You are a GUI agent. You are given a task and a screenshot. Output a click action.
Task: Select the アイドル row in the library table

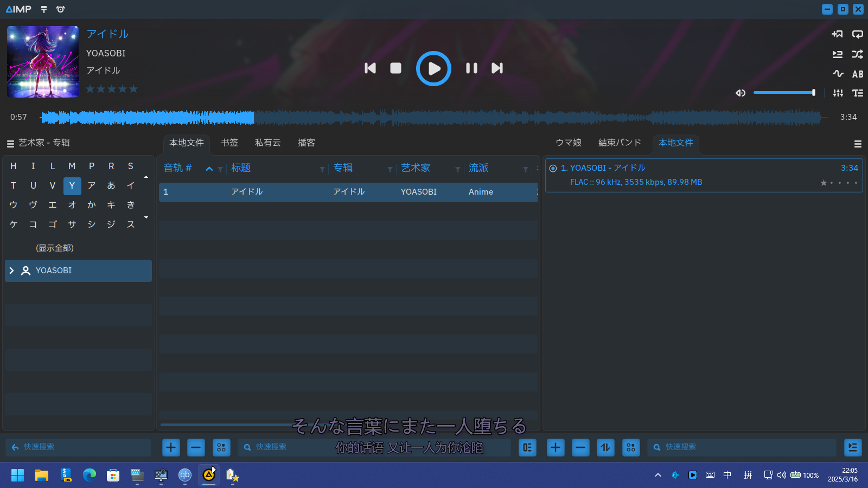click(348, 192)
